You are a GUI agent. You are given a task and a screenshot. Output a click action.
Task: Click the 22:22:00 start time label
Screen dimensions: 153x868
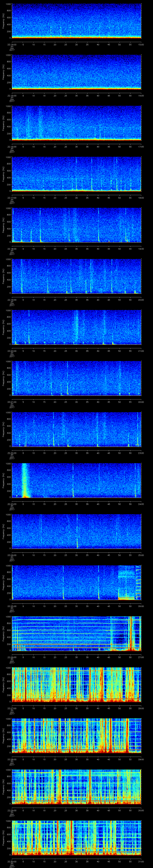(x=12, y=453)
